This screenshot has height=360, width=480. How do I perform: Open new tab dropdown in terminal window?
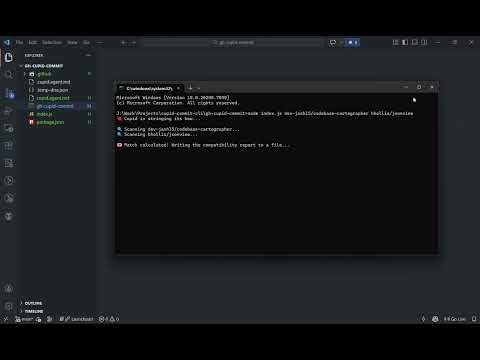click(x=199, y=88)
